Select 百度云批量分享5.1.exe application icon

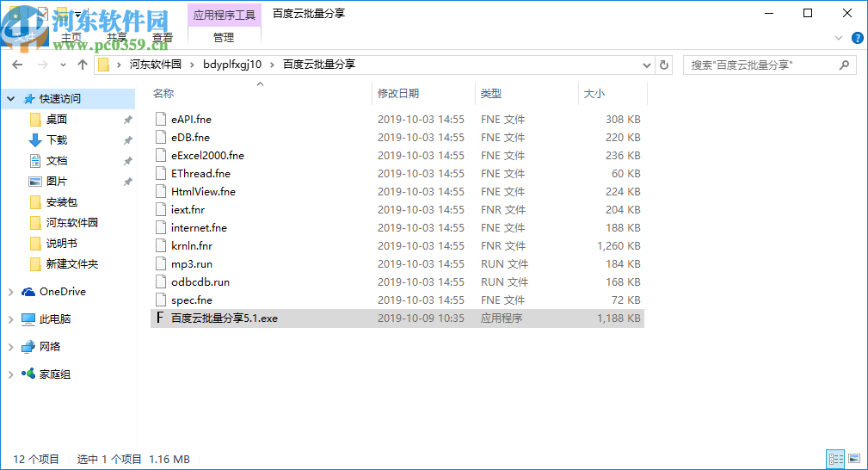pyautogui.click(x=160, y=318)
